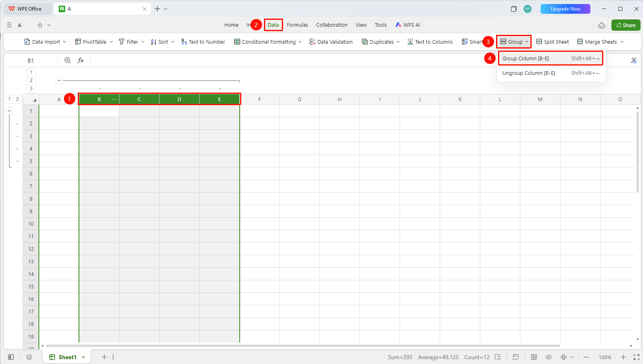Viewport: 643px width, 364px height.
Task: Enter full screen mode from status bar
Action: [x=636, y=357]
